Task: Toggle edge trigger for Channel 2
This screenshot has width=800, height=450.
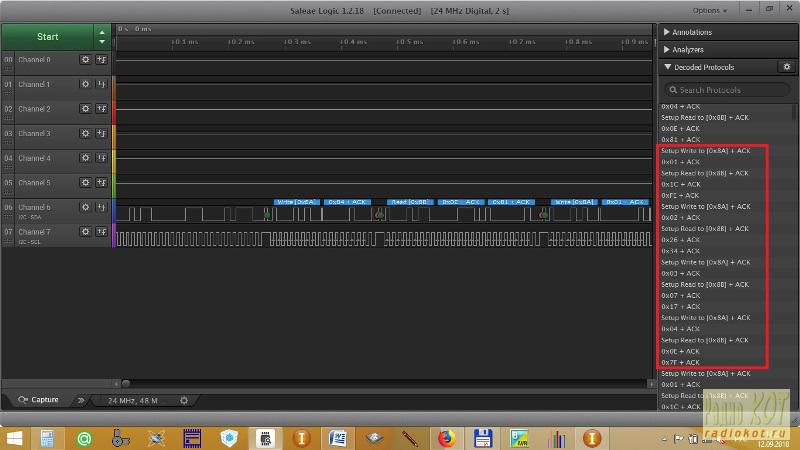Action: pos(102,109)
